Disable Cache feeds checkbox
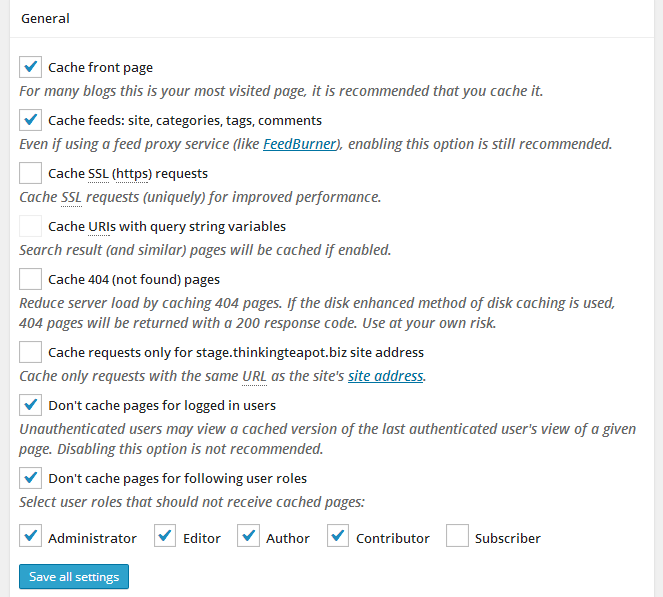 click(30, 120)
